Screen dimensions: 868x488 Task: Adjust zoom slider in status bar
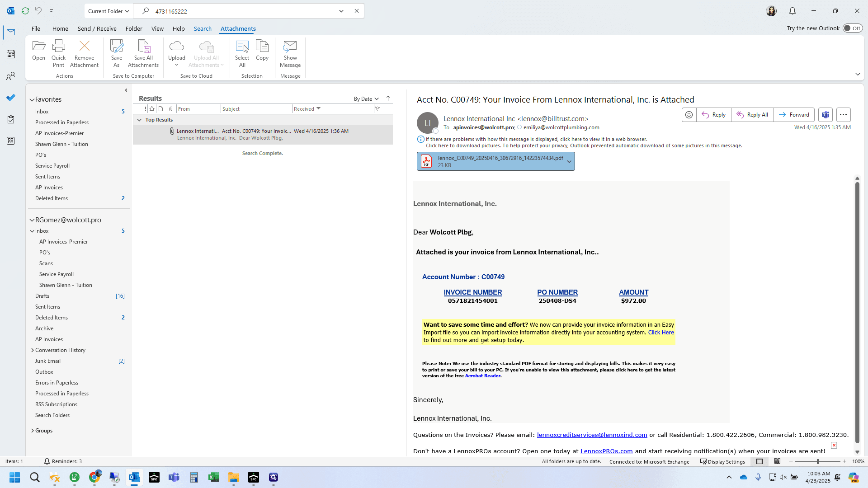tap(817, 461)
